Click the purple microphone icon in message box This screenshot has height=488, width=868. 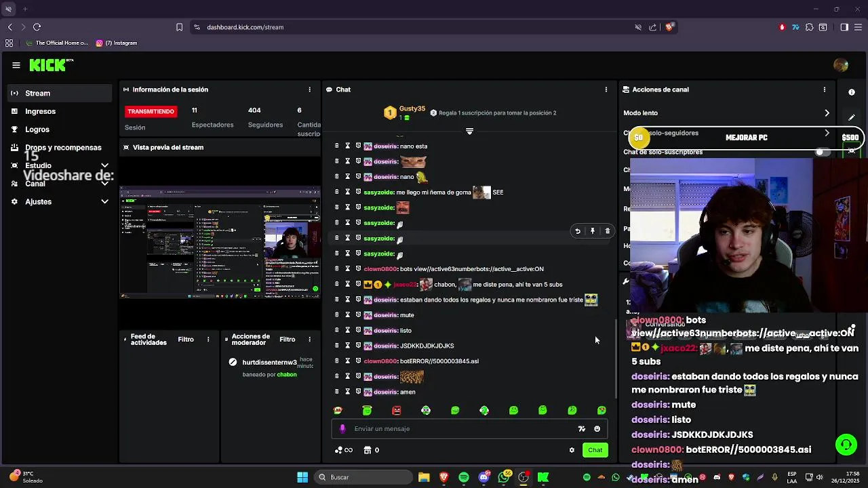[x=342, y=428]
